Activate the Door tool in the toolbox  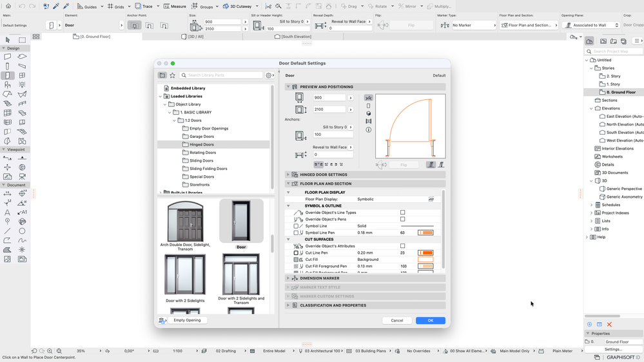pyautogui.click(x=7, y=75)
